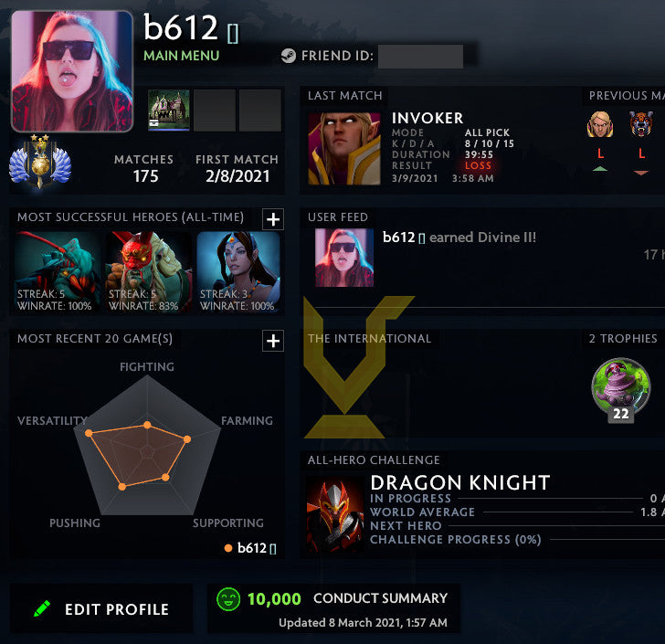Click the Edit Profile button
The image size is (665, 644).
[101, 608]
